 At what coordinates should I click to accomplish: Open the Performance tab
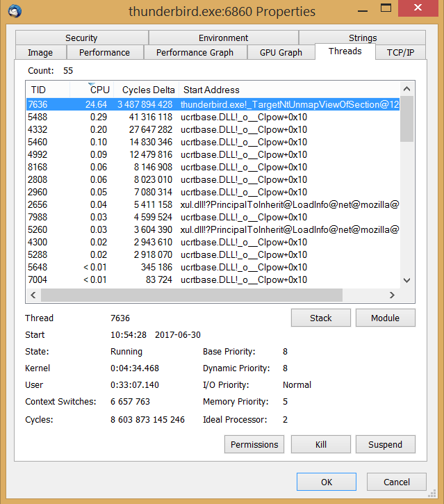point(105,52)
